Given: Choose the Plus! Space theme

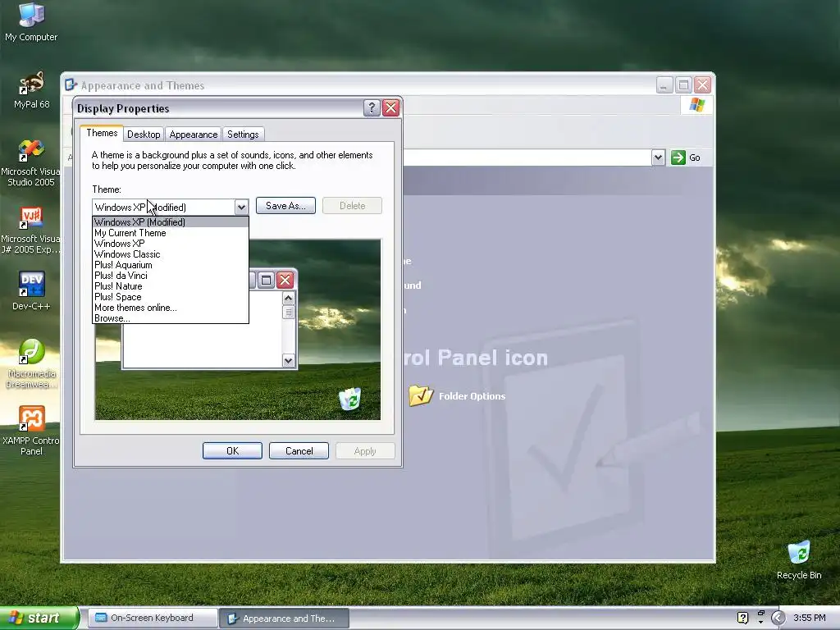Looking at the screenshot, I should 171,297.
